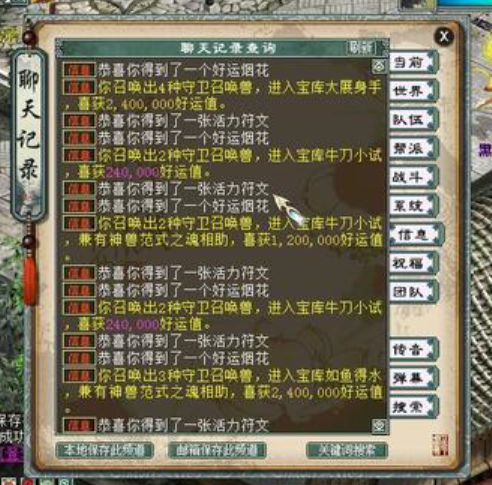Open the 搜索 tab
492x485 pixels.
[413, 407]
